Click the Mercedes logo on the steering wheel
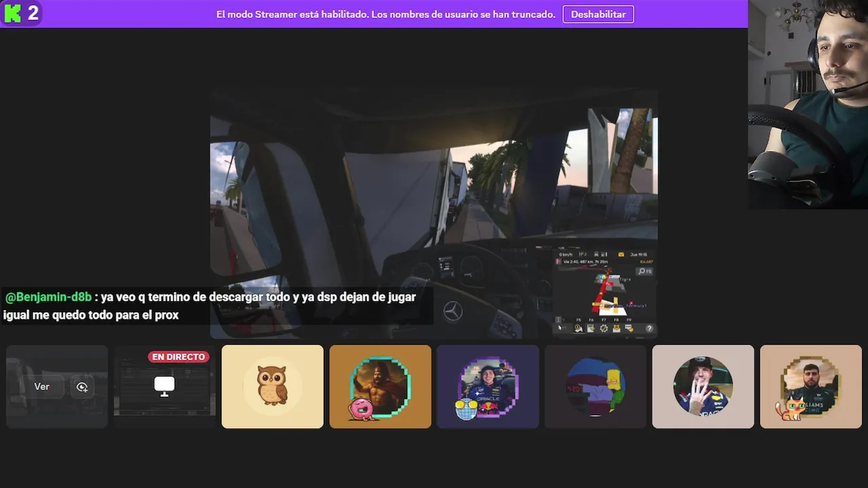 (x=453, y=311)
